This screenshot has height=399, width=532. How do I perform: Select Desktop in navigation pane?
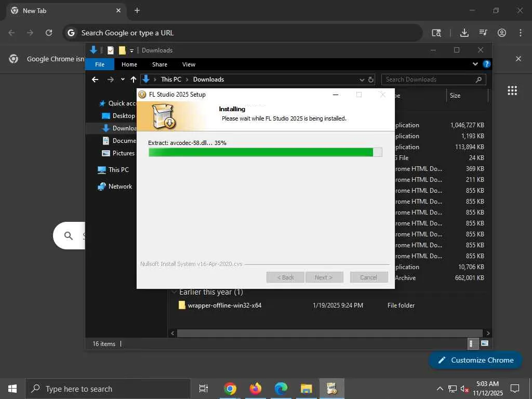pos(119,116)
